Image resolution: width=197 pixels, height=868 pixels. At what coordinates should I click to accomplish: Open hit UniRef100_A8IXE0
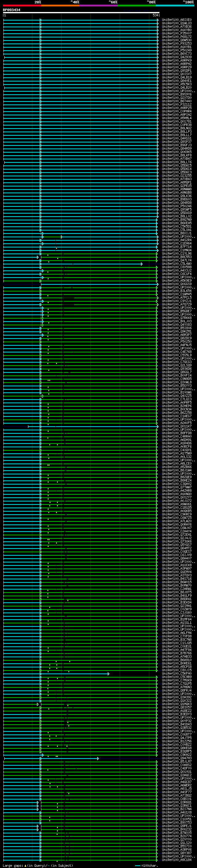click(x=177, y=20)
